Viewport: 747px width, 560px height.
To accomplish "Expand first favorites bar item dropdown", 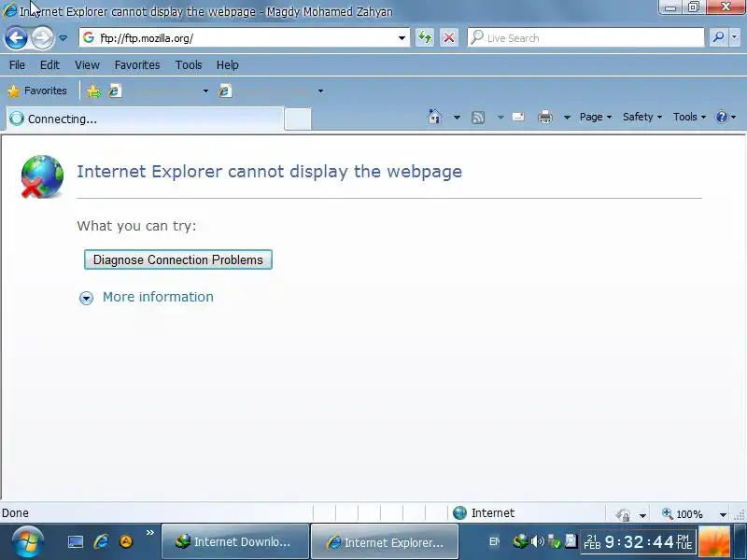I will click(x=205, y=91).
